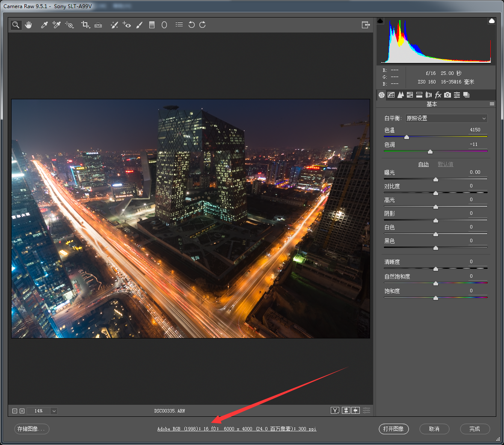Toggle highlight clipping warning in histogram

492,21
